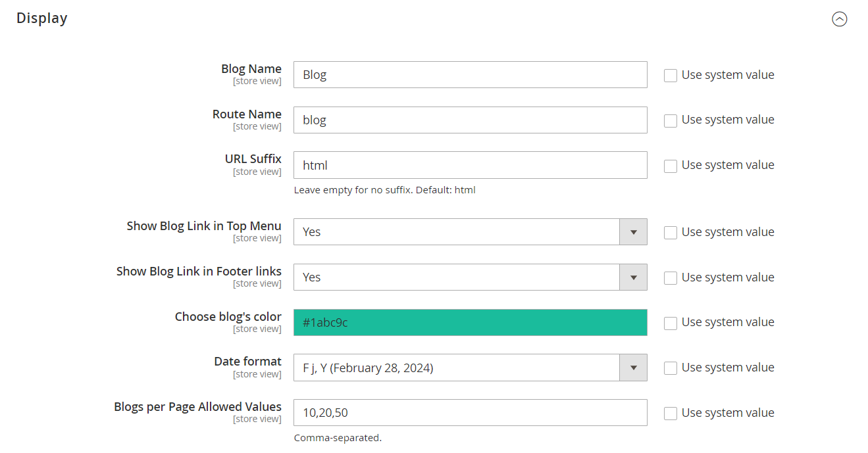
Task: Check Use system value for Route Name
Action: point(670,121)
